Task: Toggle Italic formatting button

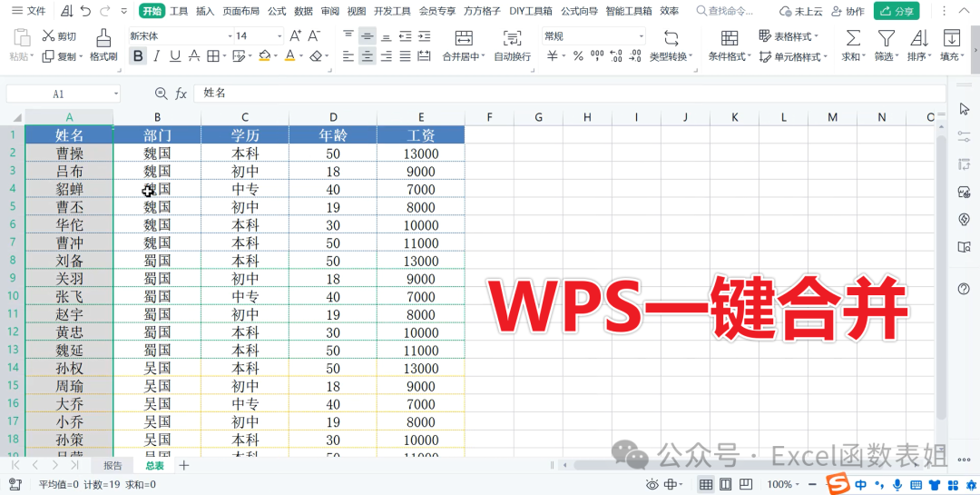Action: click(x=156, y=56)
